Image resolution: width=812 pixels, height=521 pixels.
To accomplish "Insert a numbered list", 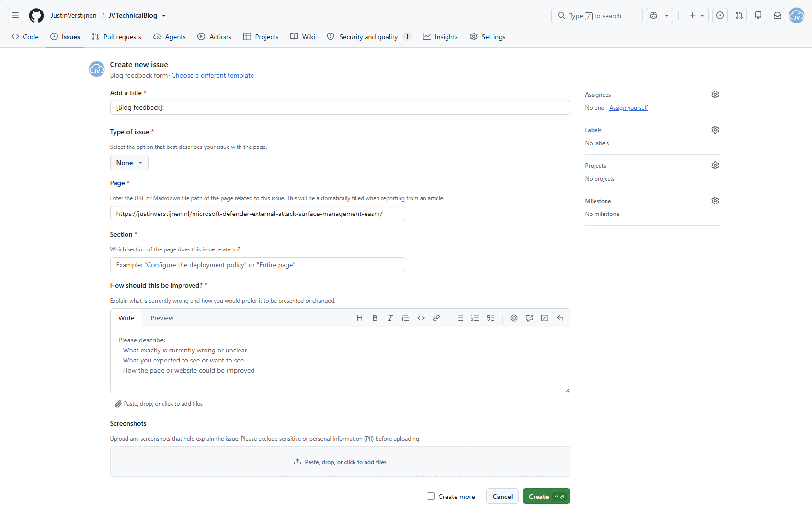I will (475, 318).
